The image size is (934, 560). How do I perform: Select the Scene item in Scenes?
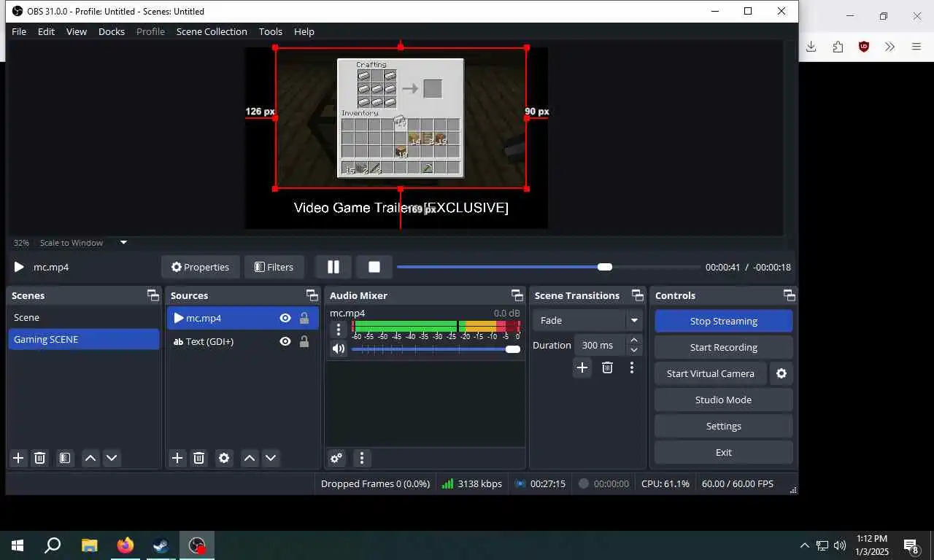click(84, 317)
